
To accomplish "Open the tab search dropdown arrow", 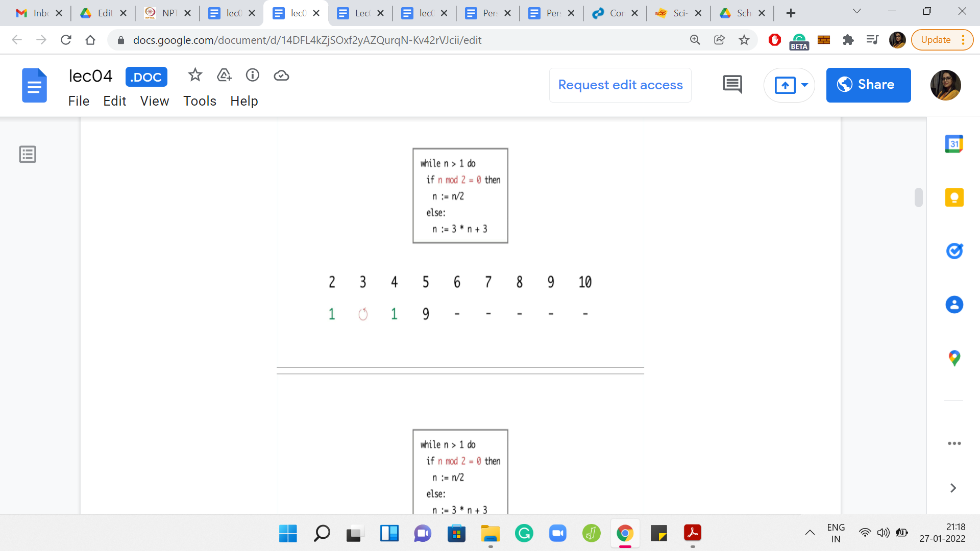I will pyautogui.click(x=857, y=12).
